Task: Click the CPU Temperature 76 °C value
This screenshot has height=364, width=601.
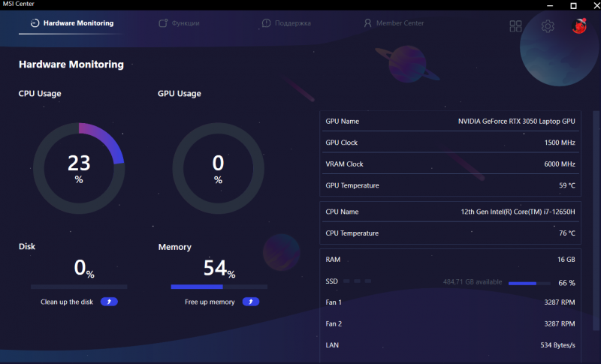Action: tap(567, 233)
